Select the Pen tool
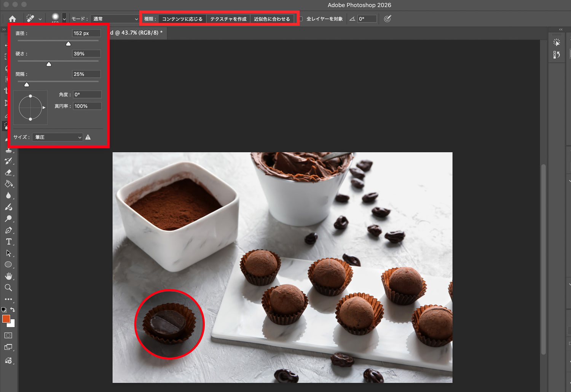The width and height of the screenshot is (571, 392). click(x=8, y=230)
